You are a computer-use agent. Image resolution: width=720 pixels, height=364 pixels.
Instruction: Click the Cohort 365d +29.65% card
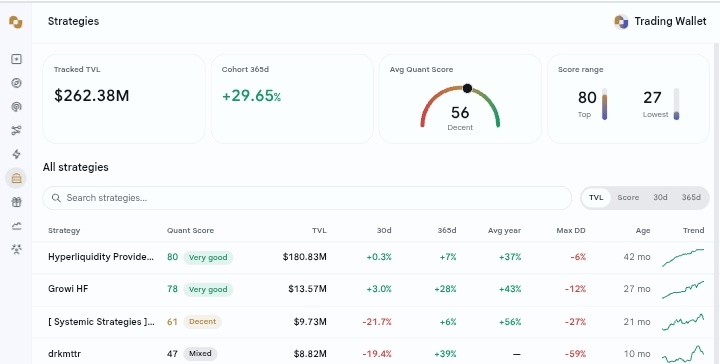pos(292,99)
